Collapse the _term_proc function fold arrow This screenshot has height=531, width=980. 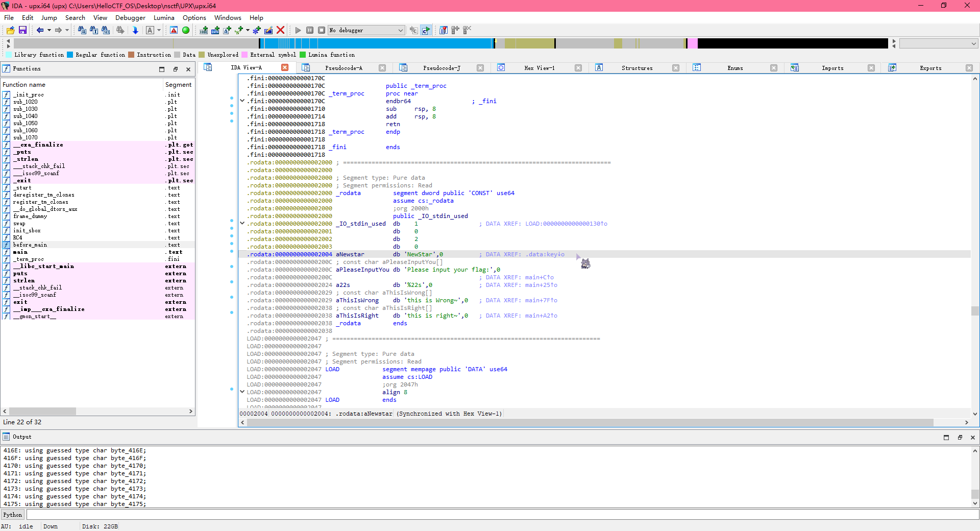[242, 101]
